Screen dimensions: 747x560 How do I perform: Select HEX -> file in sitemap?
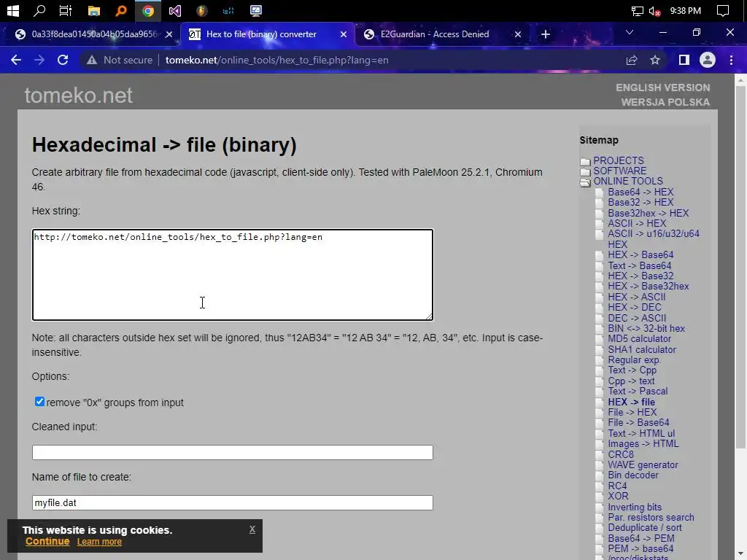click(631, 402)
